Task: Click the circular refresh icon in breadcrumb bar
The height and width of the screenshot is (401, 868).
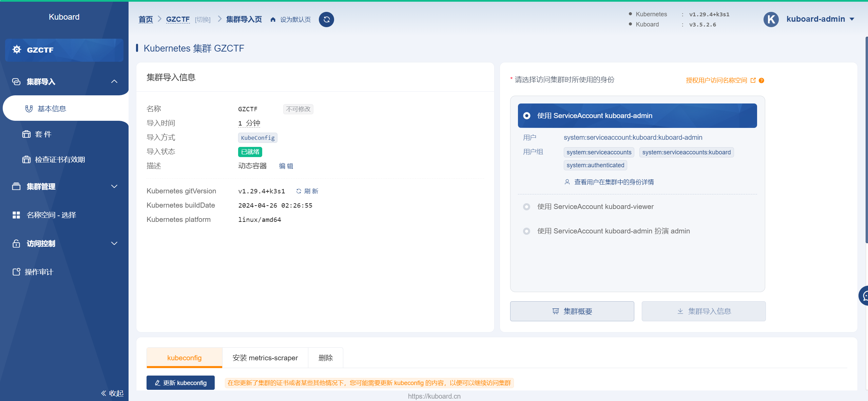Action: click(x=326, y=20)
